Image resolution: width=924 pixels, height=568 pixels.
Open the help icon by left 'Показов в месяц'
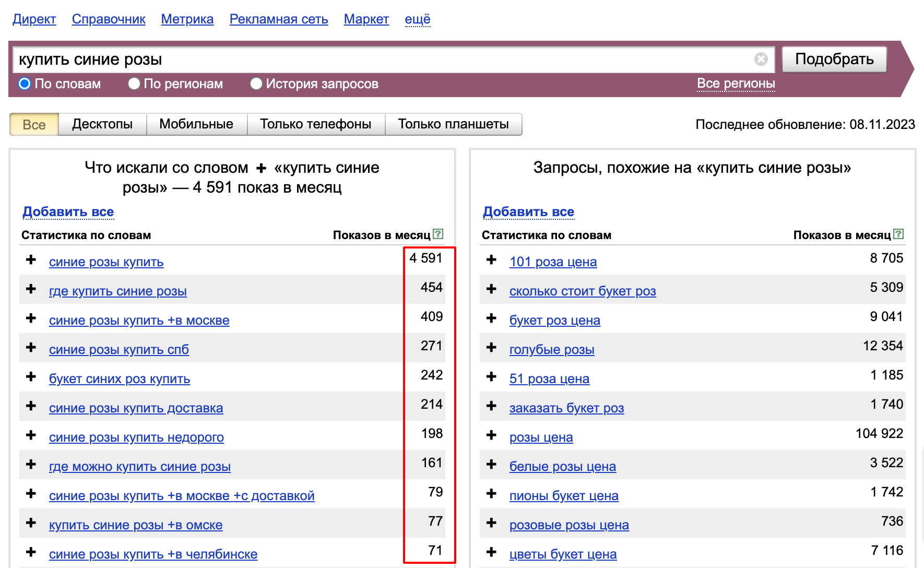click(x=439, y=234)
